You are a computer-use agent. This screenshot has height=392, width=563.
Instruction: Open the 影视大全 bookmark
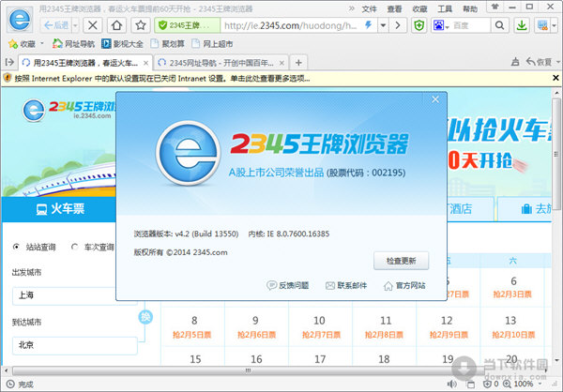point(122,44)
